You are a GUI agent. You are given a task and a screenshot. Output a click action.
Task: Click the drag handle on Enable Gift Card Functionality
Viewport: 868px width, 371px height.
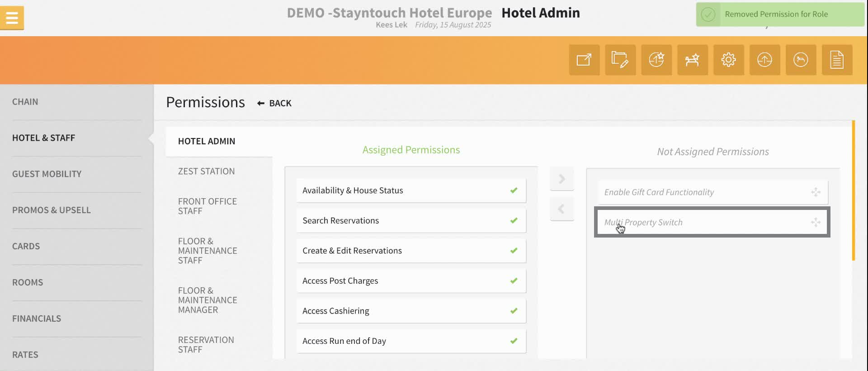(816, 192)
